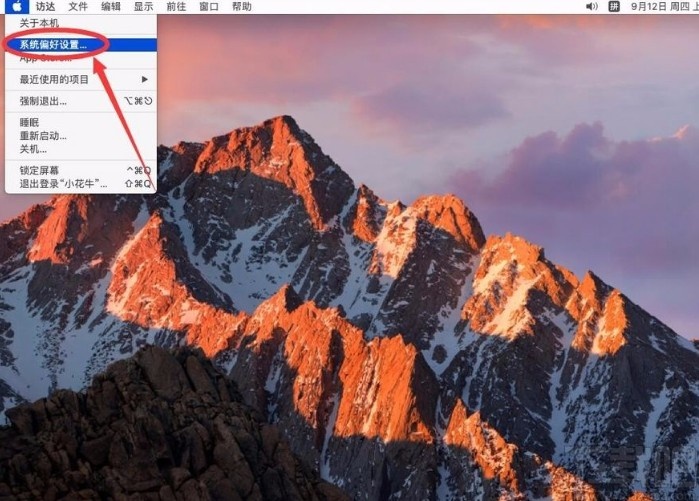Click 重新启动 (Restart) menu entry
Screen dimensions: 699x501
[44, 135]
